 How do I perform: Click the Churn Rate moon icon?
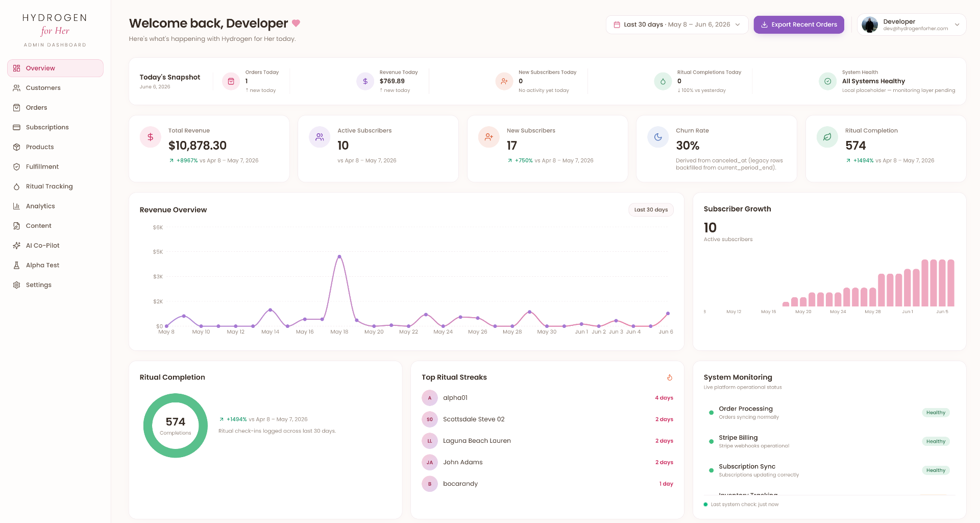[x=658, y=137]
